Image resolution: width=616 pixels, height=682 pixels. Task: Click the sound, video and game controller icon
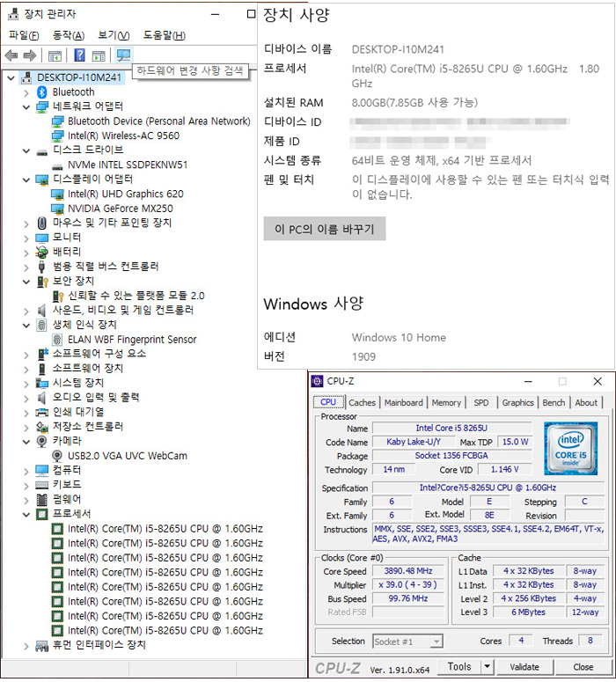coord(41,310)
